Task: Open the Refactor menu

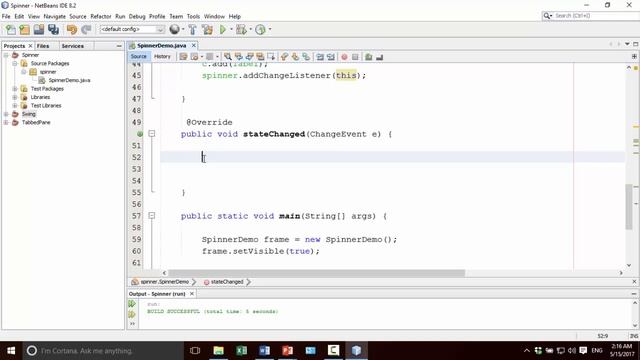Action: (x=101, y=16)
